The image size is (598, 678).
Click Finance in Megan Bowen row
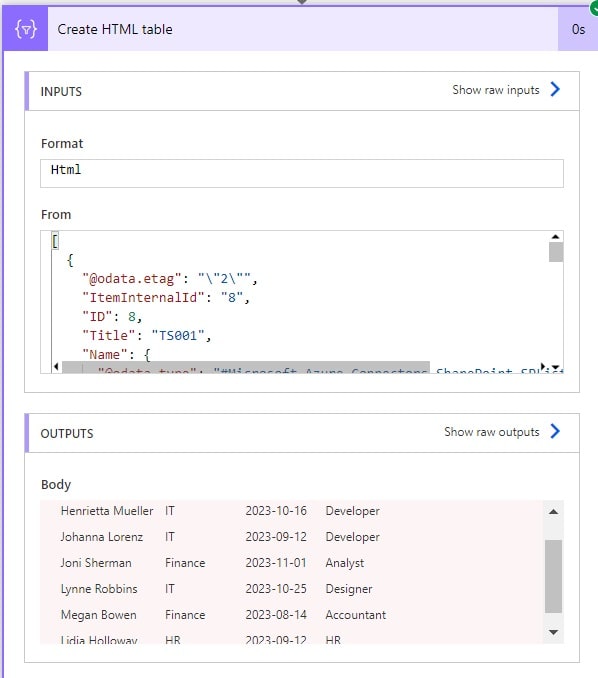(x=185, y=614)
